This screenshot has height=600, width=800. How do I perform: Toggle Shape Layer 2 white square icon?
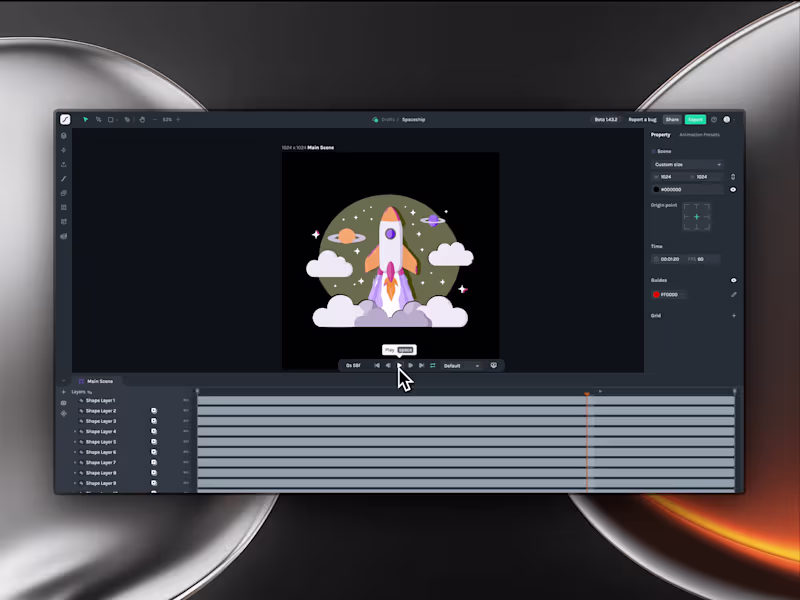tap(154, 411)
